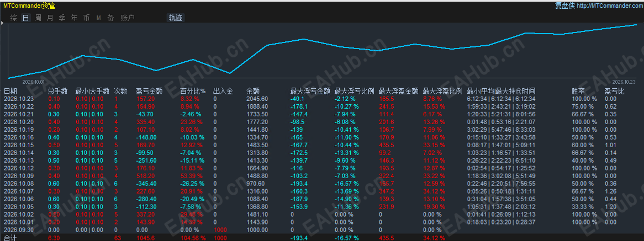Select the 2026.10.19 date row
This screenshot has height=241, width=644.
click(x=322, y=130)
